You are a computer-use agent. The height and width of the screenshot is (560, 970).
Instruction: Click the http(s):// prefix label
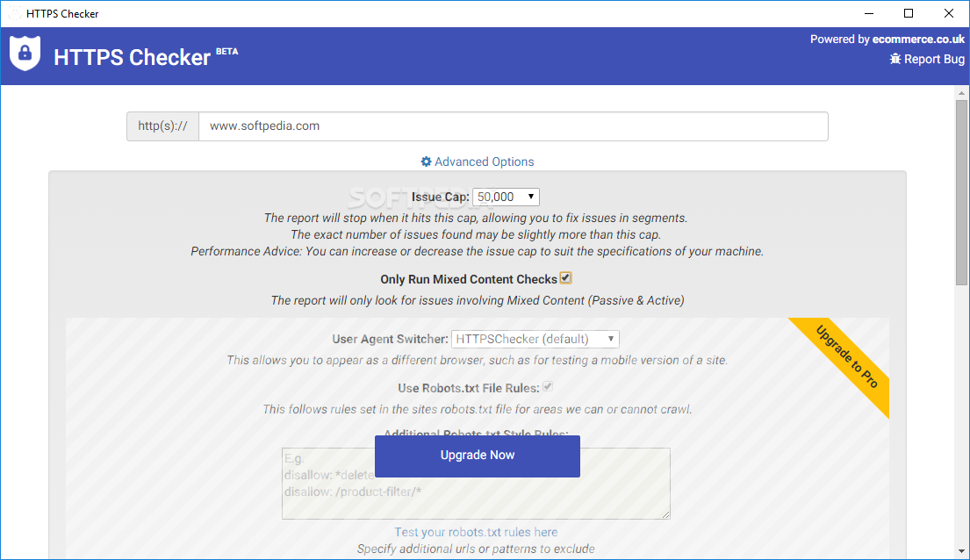coord(162,126)
